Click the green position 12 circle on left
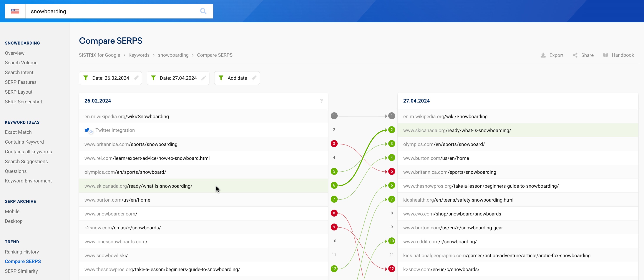This screenshot has width=644, height=280. tap(334, 269)
